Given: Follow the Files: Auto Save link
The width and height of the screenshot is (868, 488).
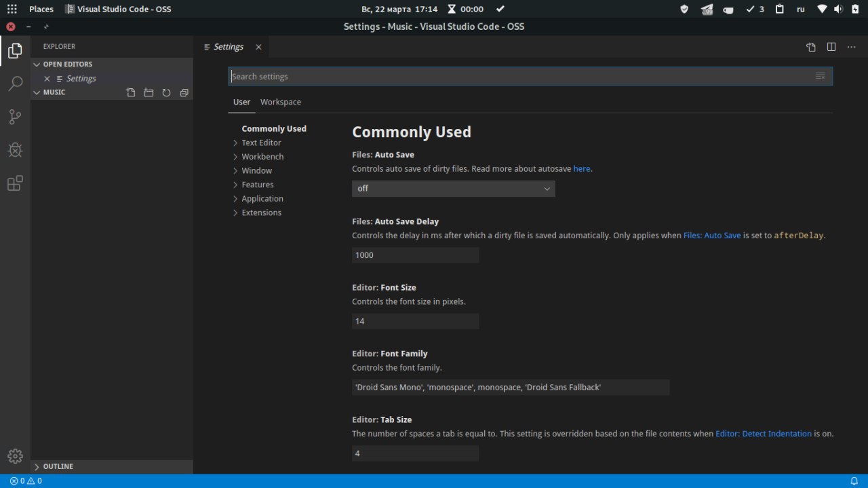Looking at the screenshot, I should (x=712, y=236).
